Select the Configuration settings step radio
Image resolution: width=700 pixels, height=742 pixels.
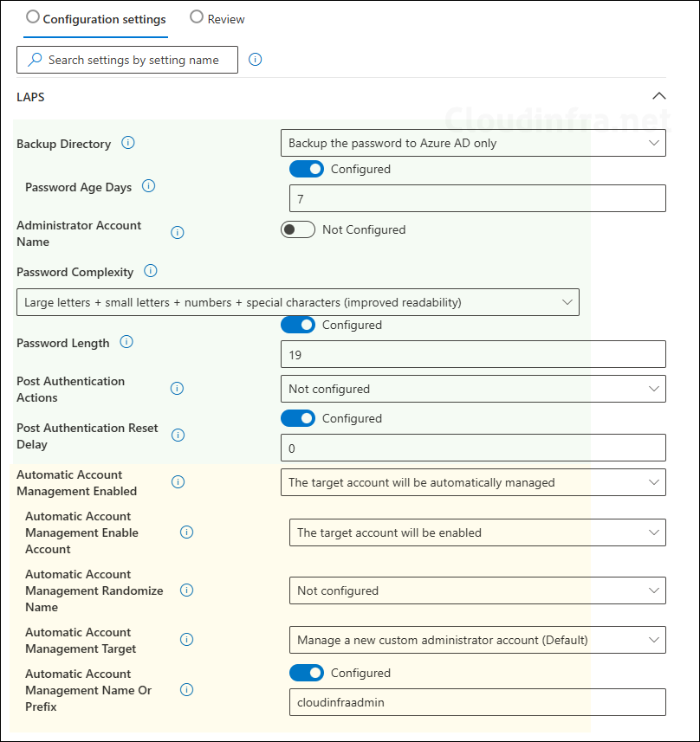pyautogui.click(x=33, y=17)
